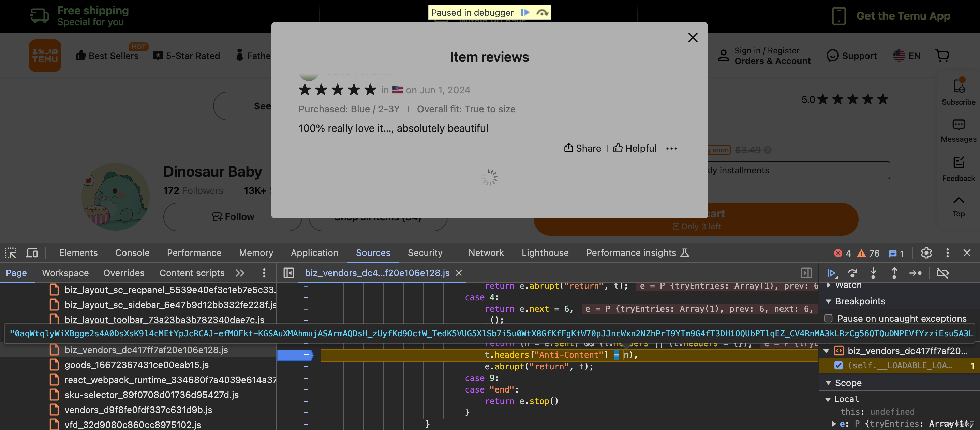Switch to the Elements tab
Viewport: 980px width, 430px height.
[x=78, y=253]
